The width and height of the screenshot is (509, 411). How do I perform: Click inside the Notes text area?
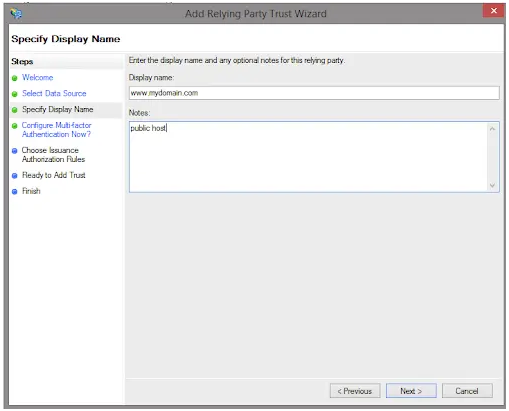coord(308,157)
